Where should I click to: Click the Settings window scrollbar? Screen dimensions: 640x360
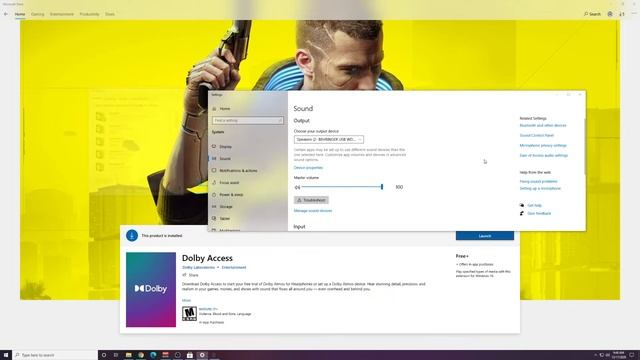coord(584,147)
